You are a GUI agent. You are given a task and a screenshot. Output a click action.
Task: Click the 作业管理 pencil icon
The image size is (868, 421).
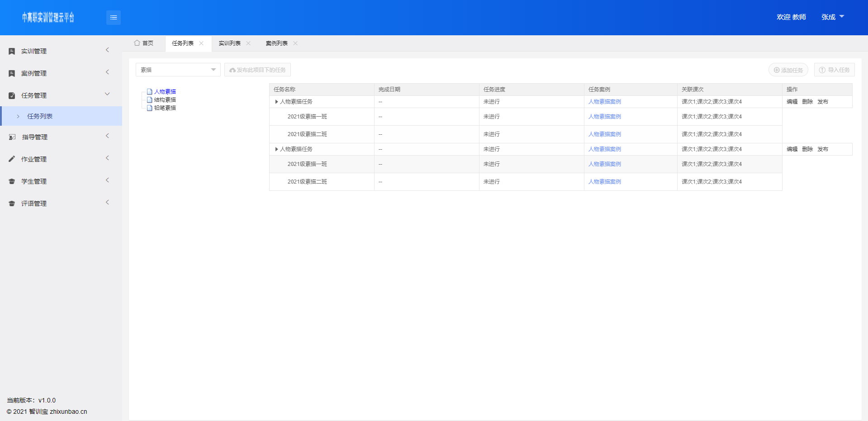coord(12,159)
